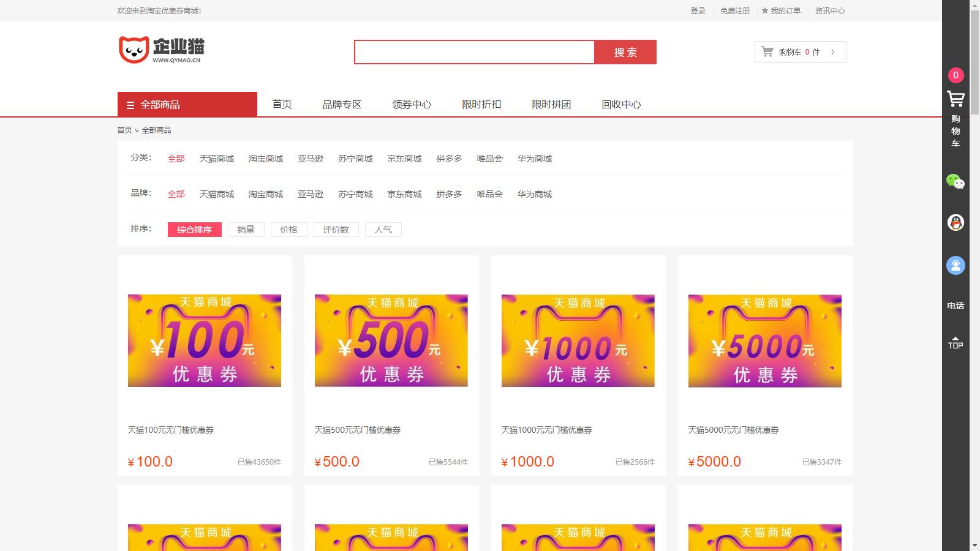Open WeChat contact icon in sidebar
This screenshot has width=980, height=551.
(x=956, y=181)
